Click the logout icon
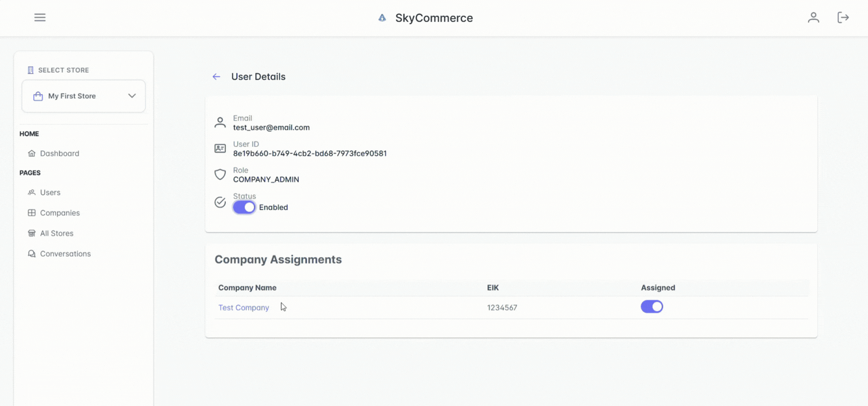868x406 pixels. (843, 17)
